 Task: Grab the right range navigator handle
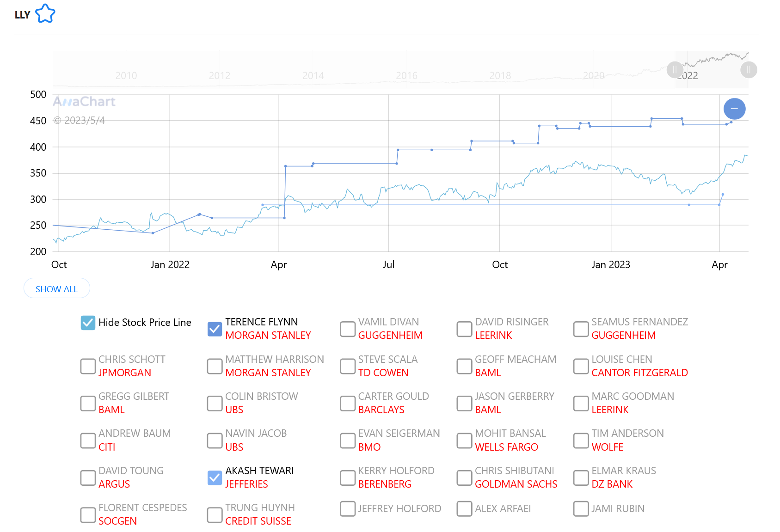(749, 70)
